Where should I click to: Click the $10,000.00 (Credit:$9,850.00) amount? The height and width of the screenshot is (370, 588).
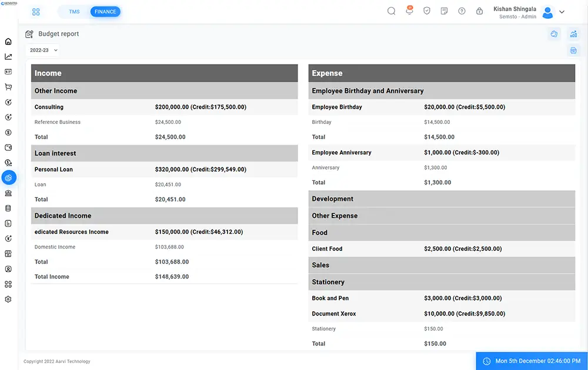[x=465, y=314]
